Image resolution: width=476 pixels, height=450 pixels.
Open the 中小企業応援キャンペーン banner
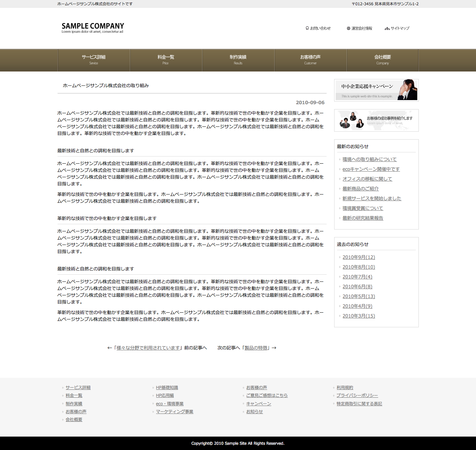[x=376, y=90]
